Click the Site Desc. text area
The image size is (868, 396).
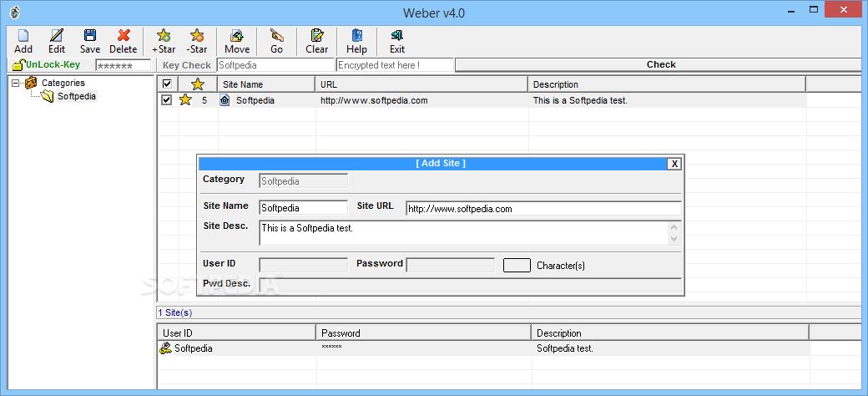(463, 232)
